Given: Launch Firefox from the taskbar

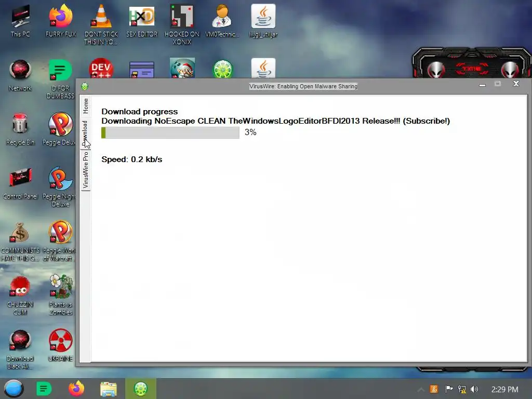Looking at the screenshot, I should click(x=76, y=389).
